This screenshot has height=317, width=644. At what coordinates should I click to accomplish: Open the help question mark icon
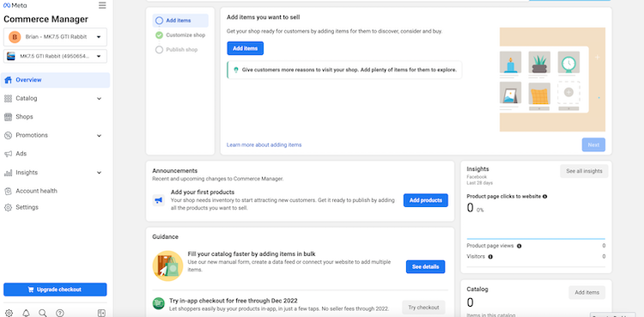point(60,313)
